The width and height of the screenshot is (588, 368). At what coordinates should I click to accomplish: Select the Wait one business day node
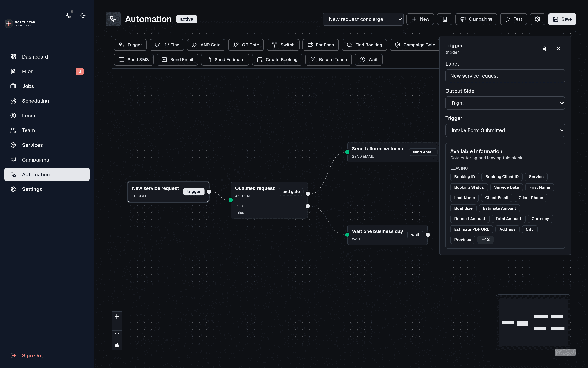(388, 235)
